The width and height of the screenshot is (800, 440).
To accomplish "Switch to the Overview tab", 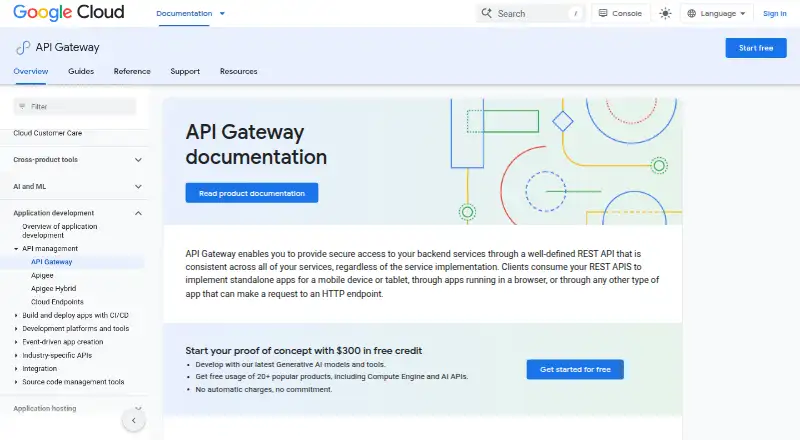I will (31, 71).
